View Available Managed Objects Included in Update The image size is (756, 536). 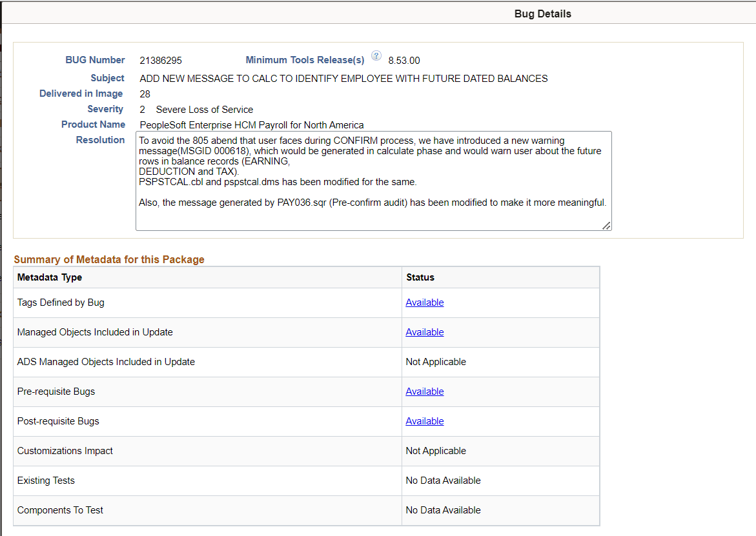(x=424, y=332)
